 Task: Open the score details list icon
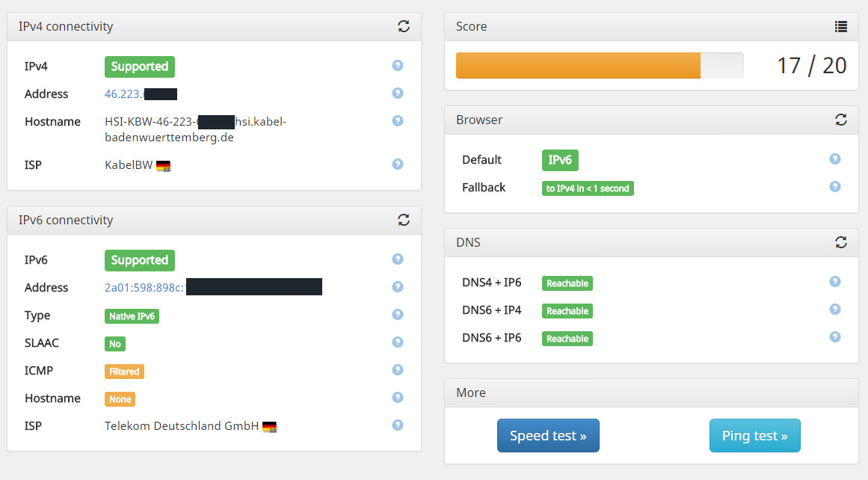point(841,26)
